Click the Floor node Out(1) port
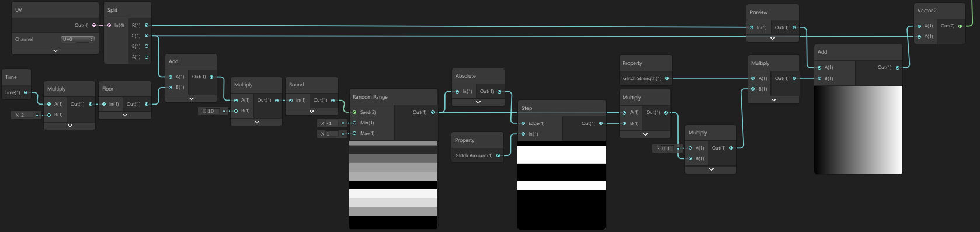This screenshot has width=980, height=232. click(x=147, y=104)
